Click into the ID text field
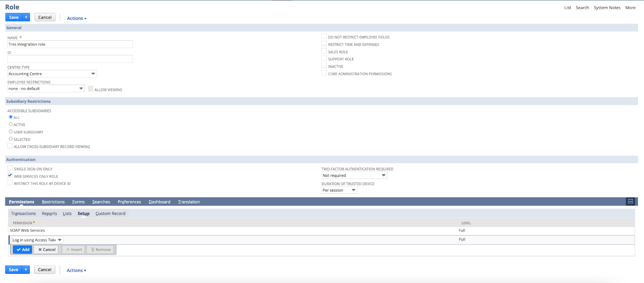This screenshot has width=644, height=283. click(70, 59)
